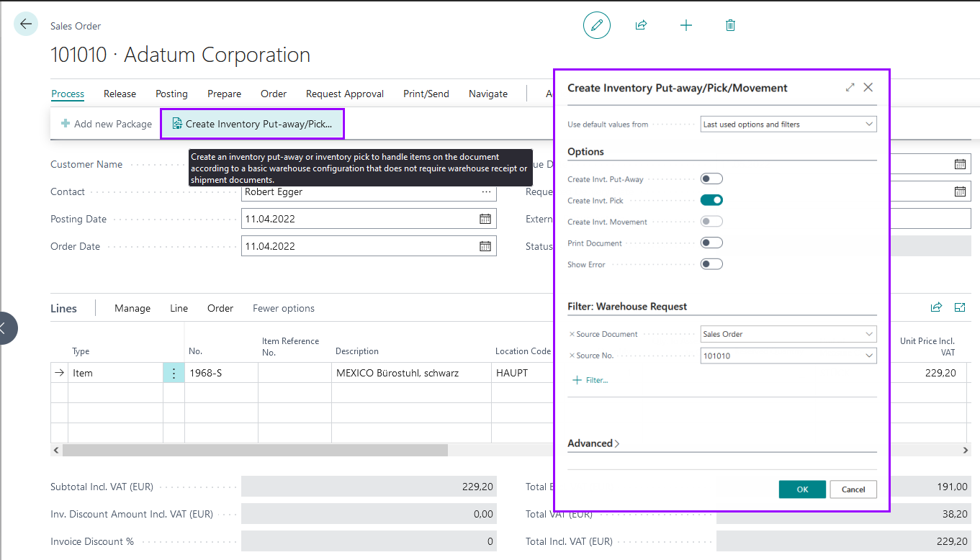Toggle Create Invt. Movement switch
980x560 pixels.
[711, 222]
